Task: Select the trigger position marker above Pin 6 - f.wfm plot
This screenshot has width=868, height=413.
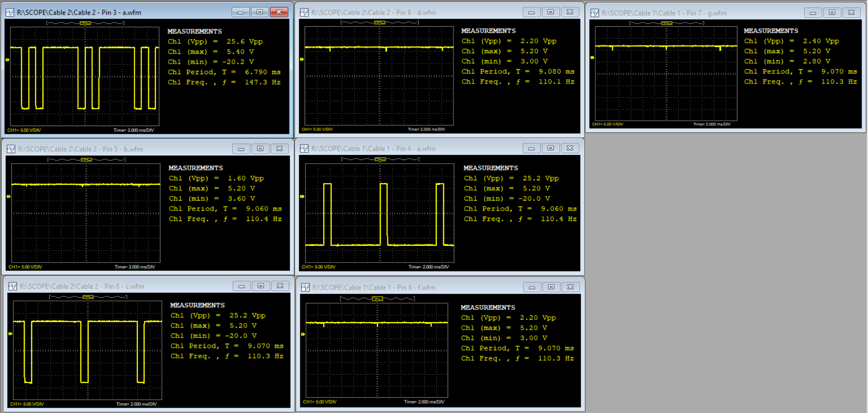Action: tap(377, 299)
